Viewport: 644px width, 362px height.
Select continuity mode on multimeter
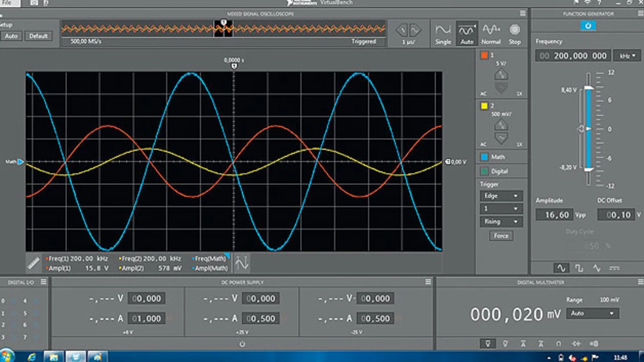pyautogui.click(x=594, y=343)
